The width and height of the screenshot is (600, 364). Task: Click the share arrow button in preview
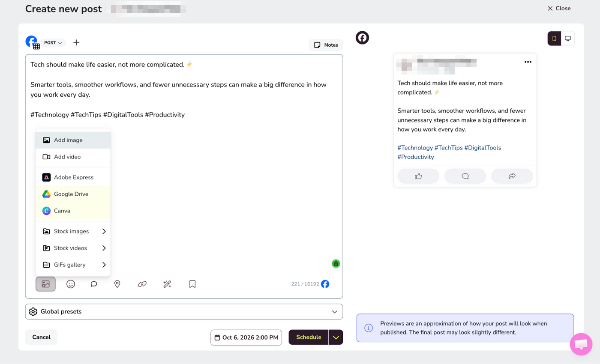(512, 176)
